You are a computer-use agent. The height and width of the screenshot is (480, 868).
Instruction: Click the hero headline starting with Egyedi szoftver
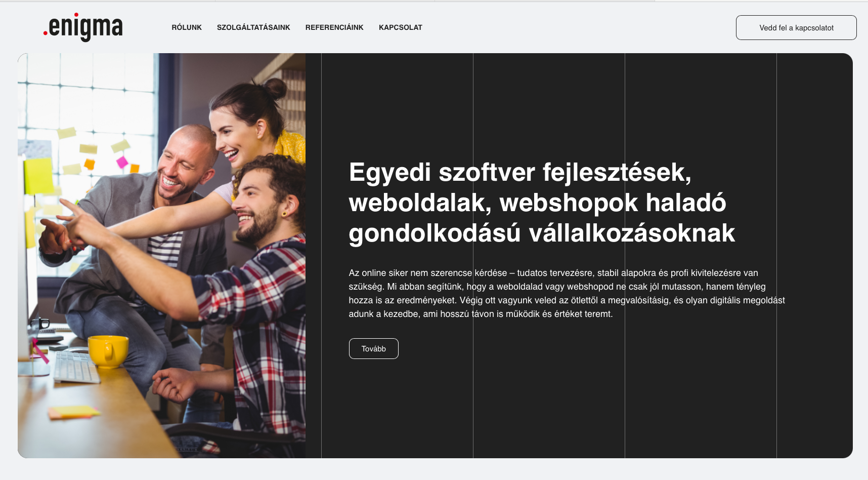541,203
